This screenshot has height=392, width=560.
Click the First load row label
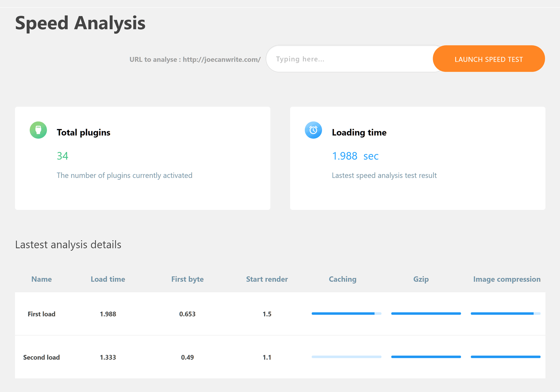pos(41,314)
